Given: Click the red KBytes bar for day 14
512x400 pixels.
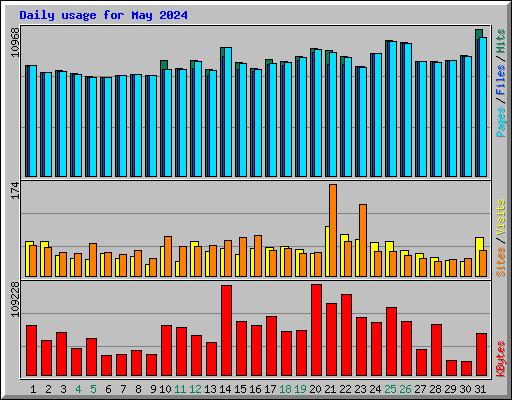Looking at the screenshot, I should 226,330.
